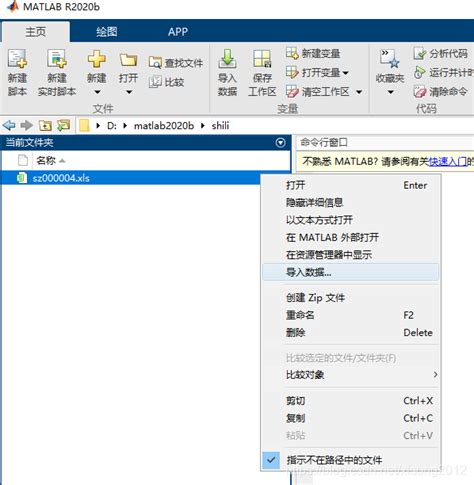Open the 快速入门 link

pos(448,162)
